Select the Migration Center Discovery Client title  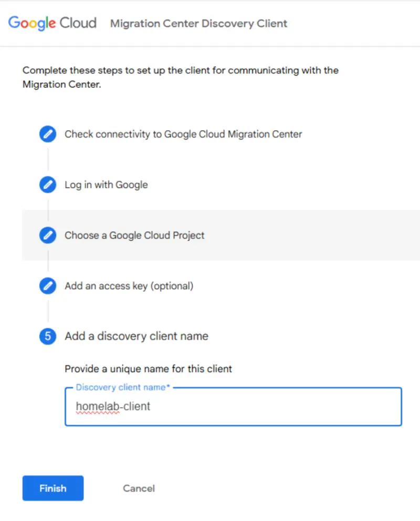coord(198,24)
